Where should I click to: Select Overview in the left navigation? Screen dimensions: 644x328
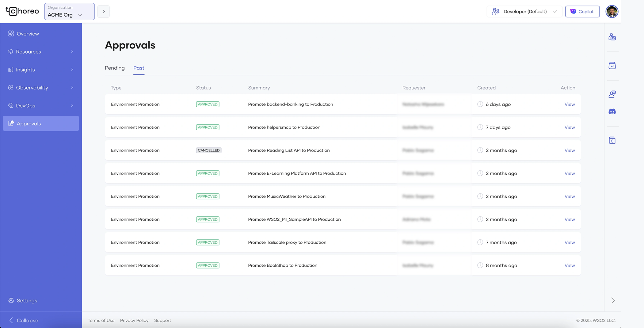tap(27, 33)
